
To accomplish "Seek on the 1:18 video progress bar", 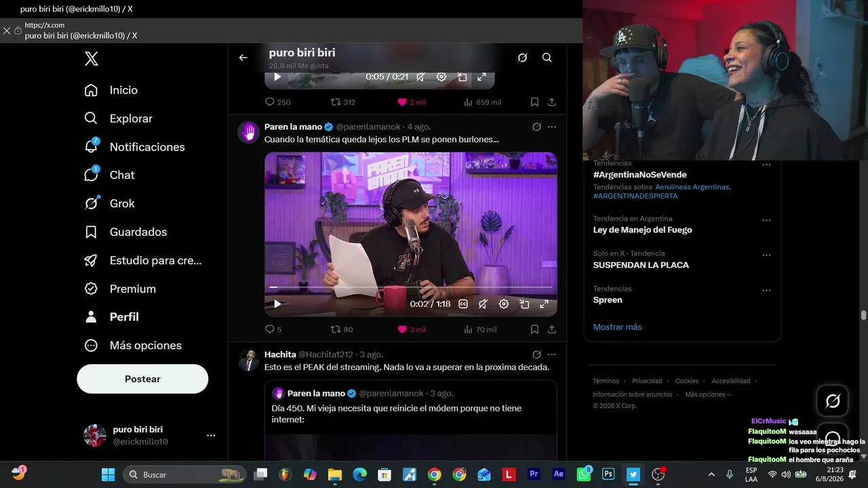I will 411,287.
